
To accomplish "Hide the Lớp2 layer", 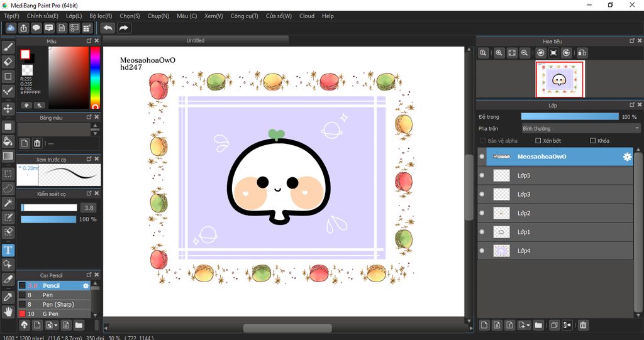I will coord(482,213).
